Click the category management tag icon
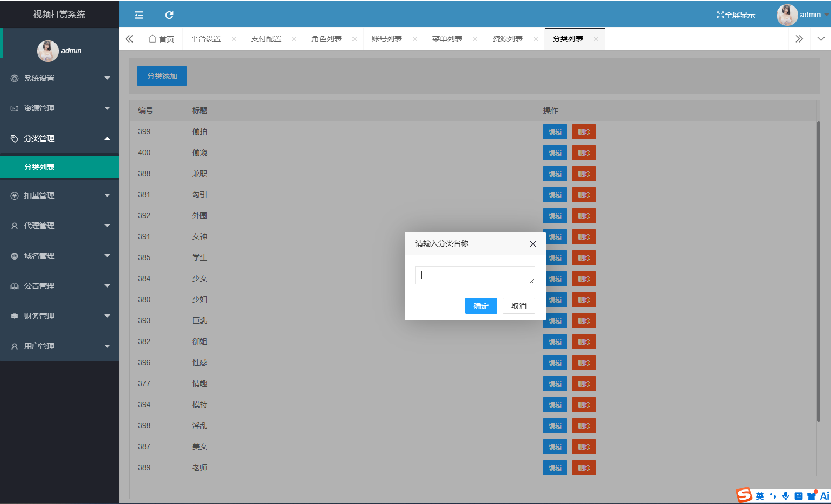This screenshot has width=831, height=504. [x=15, y=139]
